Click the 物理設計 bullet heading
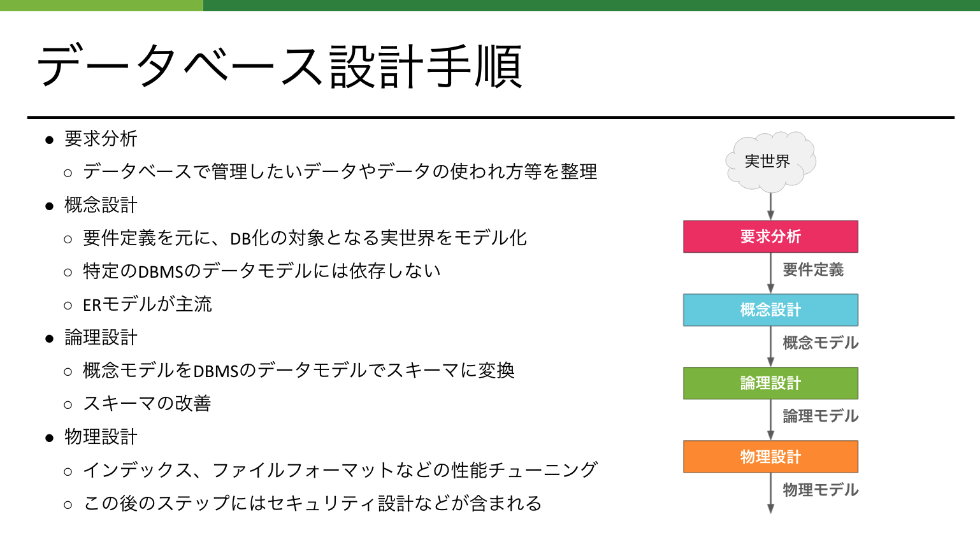This screenshot has height=549, width=980. 101,437
